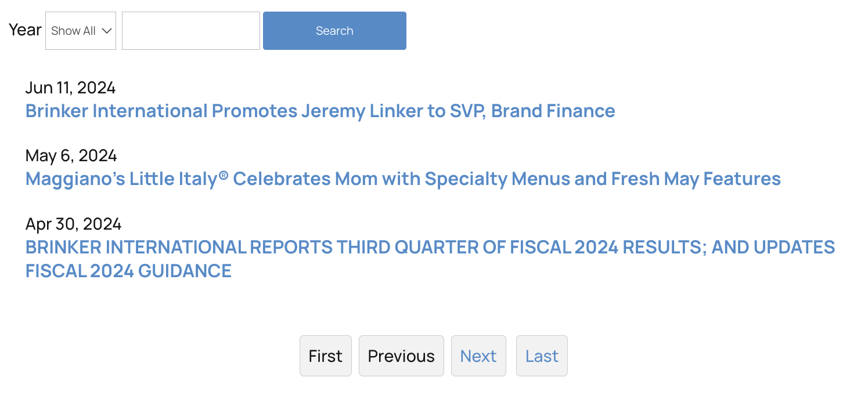Viewport: 868px width, 399px height.
Task: Click 'Brand Finance' in the Linker headline
Action: coord(553,111)
